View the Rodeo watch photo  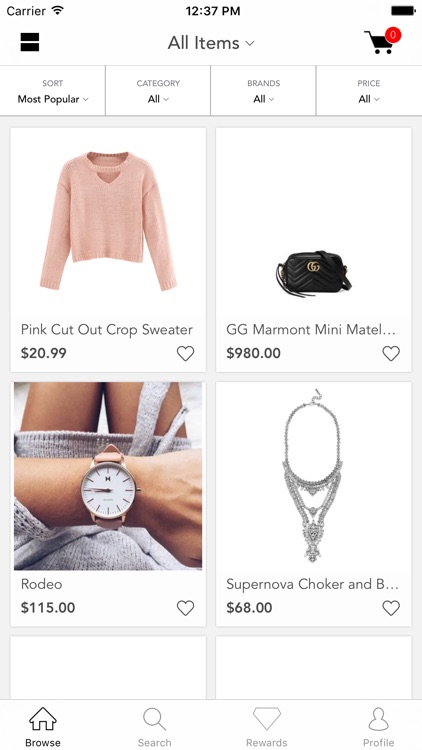coord(108,476)
